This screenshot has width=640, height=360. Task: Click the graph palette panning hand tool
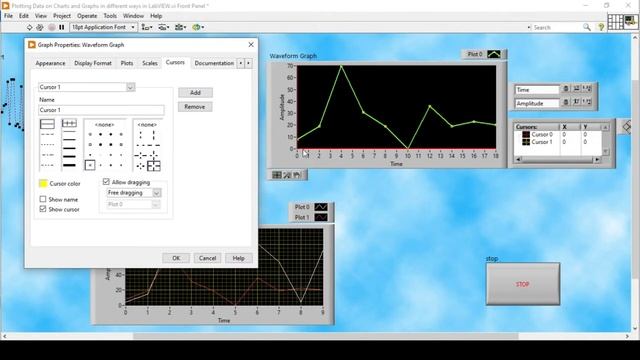[x=297, y=175]
